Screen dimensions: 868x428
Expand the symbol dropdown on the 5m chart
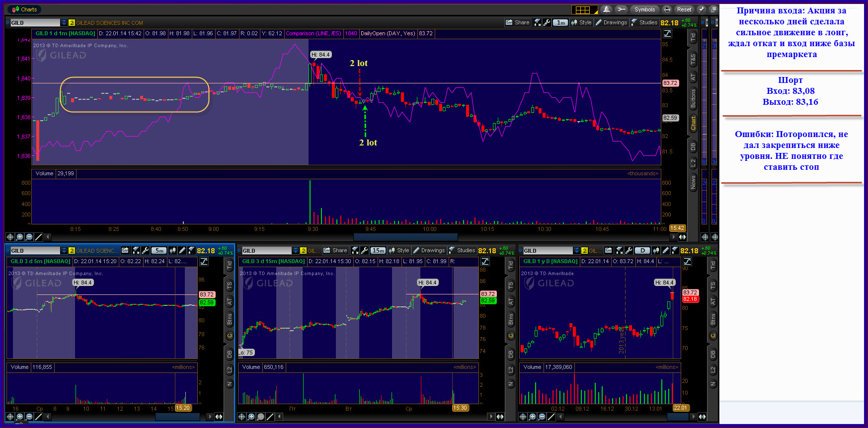64,251
